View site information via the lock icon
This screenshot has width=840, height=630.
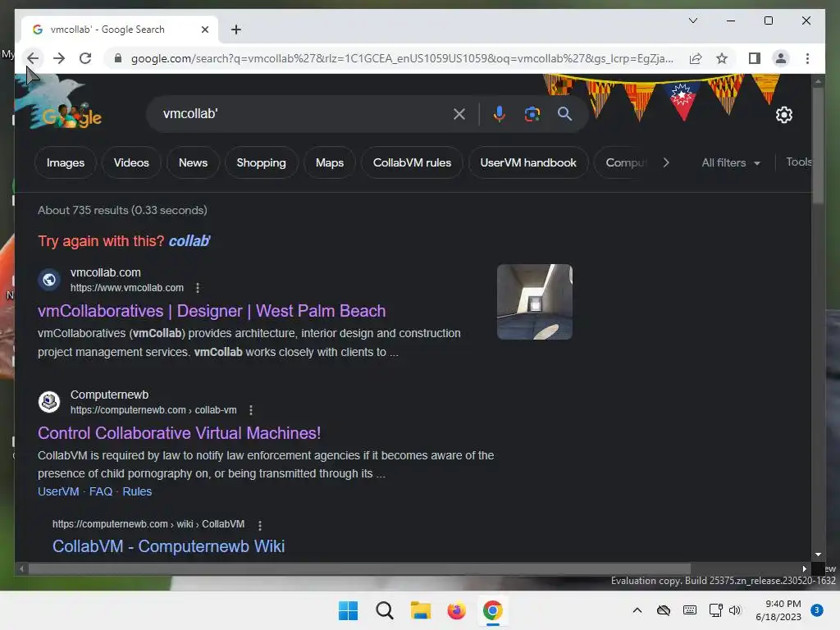click(118, 58)
